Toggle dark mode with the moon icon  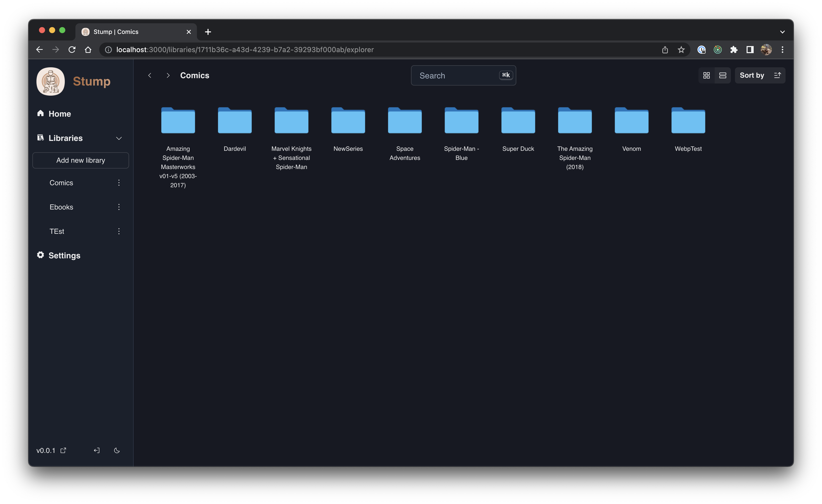117,450
